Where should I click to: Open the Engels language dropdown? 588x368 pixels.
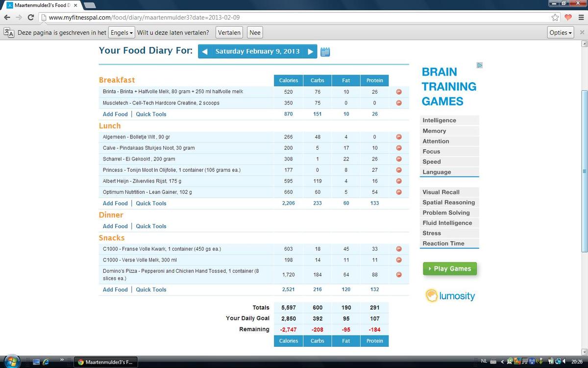pyautogui.click(x=121, y=33)
